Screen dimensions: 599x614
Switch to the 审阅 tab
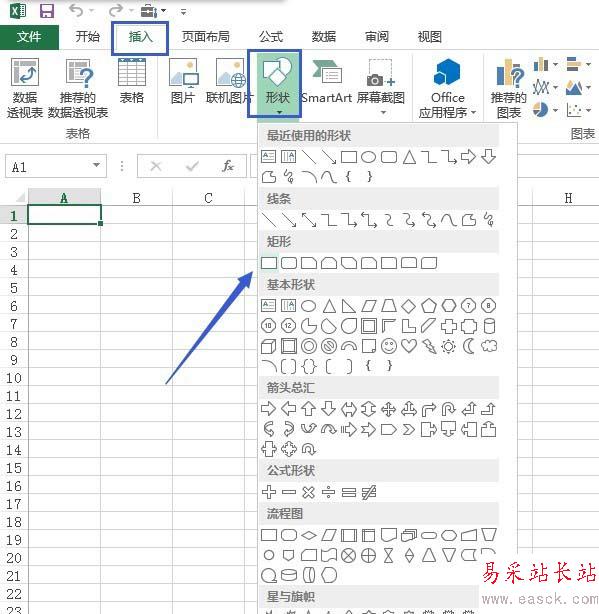[377, 37]
